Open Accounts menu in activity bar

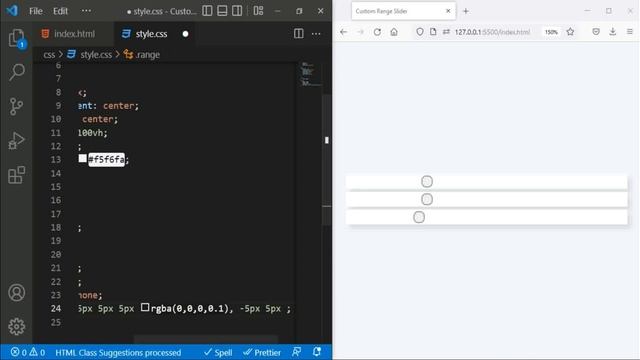click(16, 293)
